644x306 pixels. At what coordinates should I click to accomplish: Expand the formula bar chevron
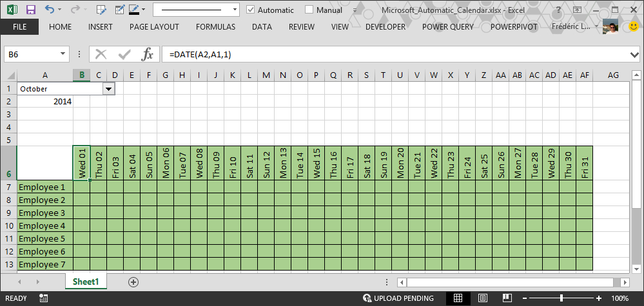pos(634,54)
